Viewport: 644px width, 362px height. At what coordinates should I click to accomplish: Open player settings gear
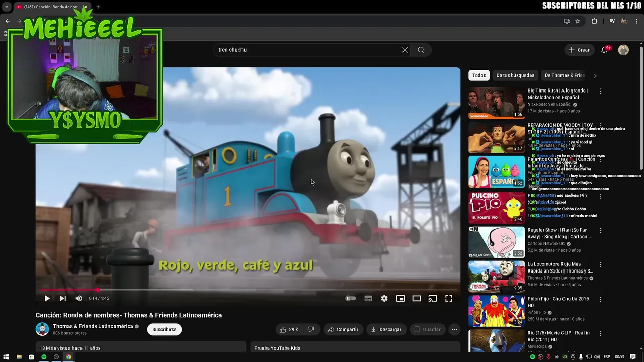[384, 298]
